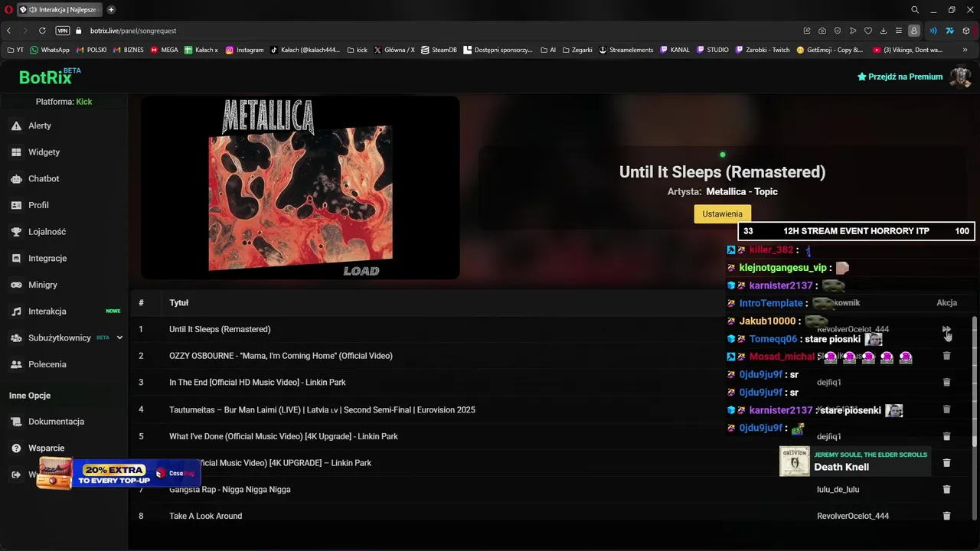Mute the Interakcja tab audio icon
The height and width of the screenshot is (551, 980).
[32, 10]
